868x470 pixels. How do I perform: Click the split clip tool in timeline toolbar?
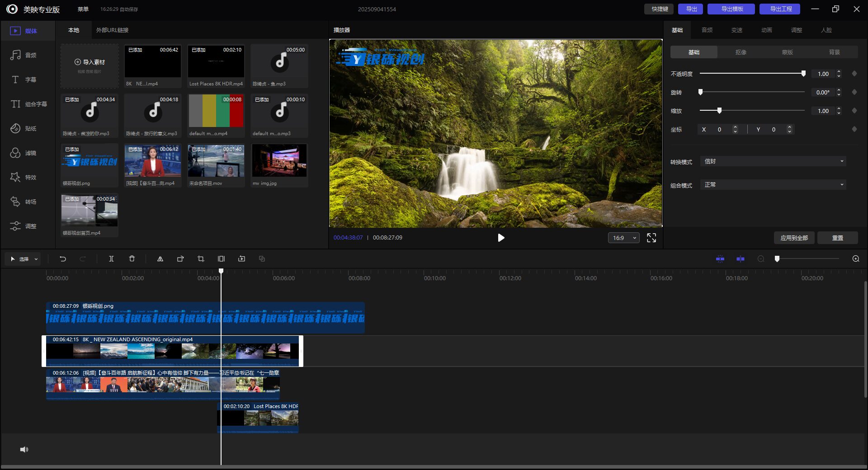tap(111, 259)
